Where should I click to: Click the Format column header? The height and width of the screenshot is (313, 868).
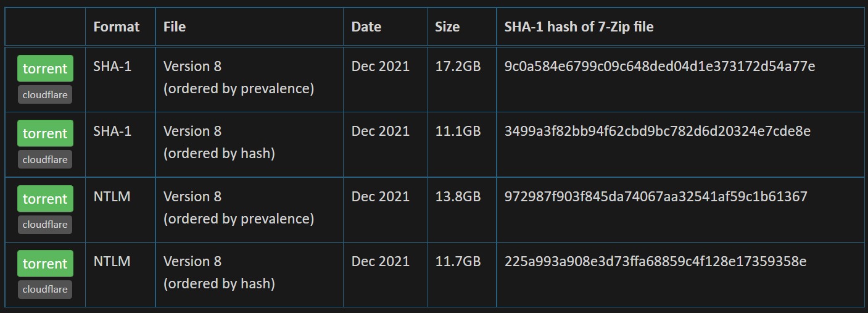117,27
